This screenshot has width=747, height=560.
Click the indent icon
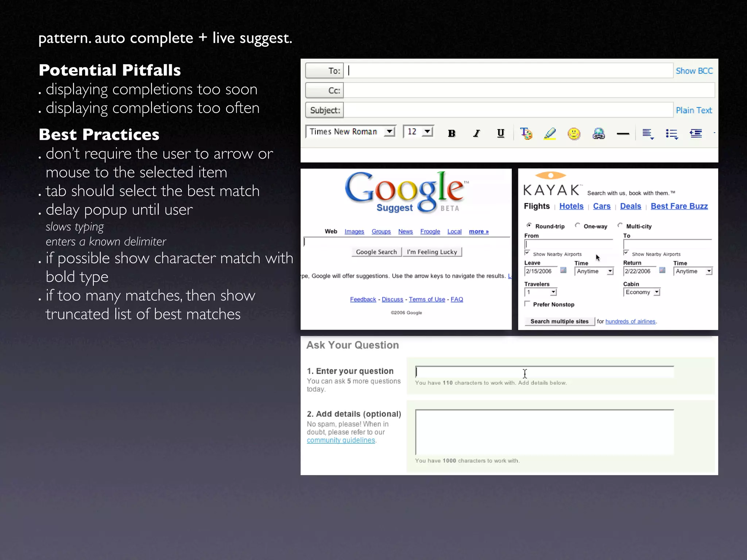click(696, 133)
